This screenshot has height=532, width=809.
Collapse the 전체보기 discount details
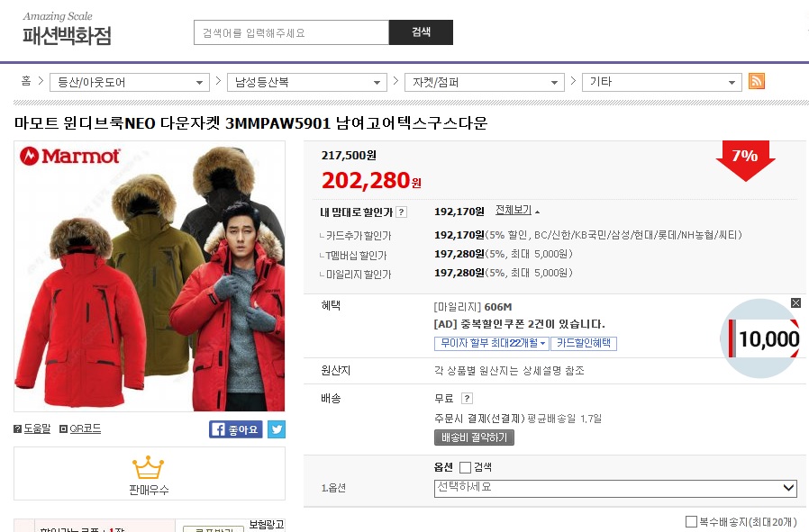pos(517,210)
